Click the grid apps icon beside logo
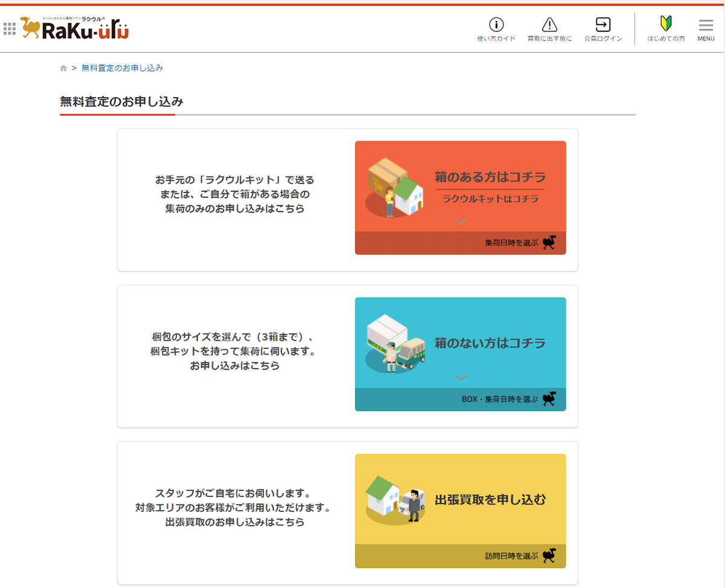The width and height of the screenshot is (725, 588). [10, 28]
